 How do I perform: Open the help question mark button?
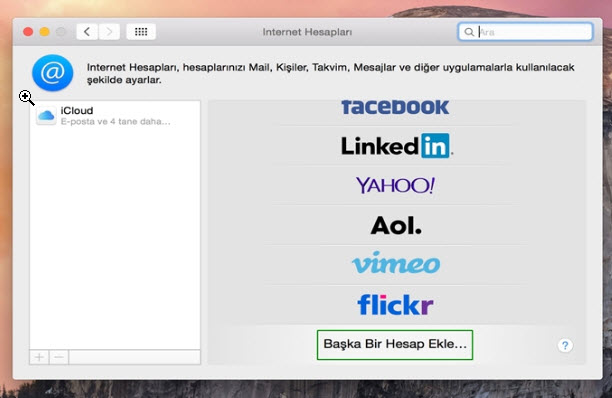pos(565,345)
